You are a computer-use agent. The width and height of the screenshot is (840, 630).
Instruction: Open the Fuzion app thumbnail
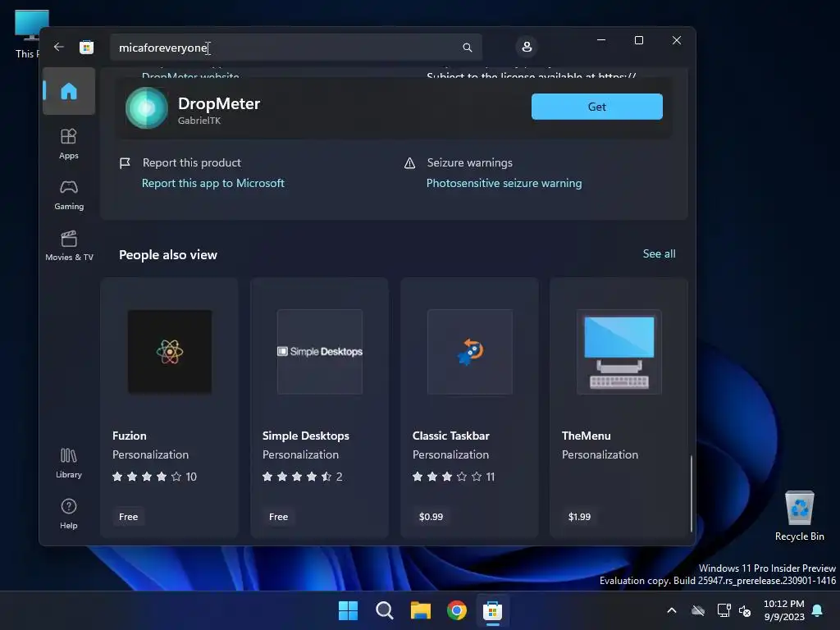[170, 351]
